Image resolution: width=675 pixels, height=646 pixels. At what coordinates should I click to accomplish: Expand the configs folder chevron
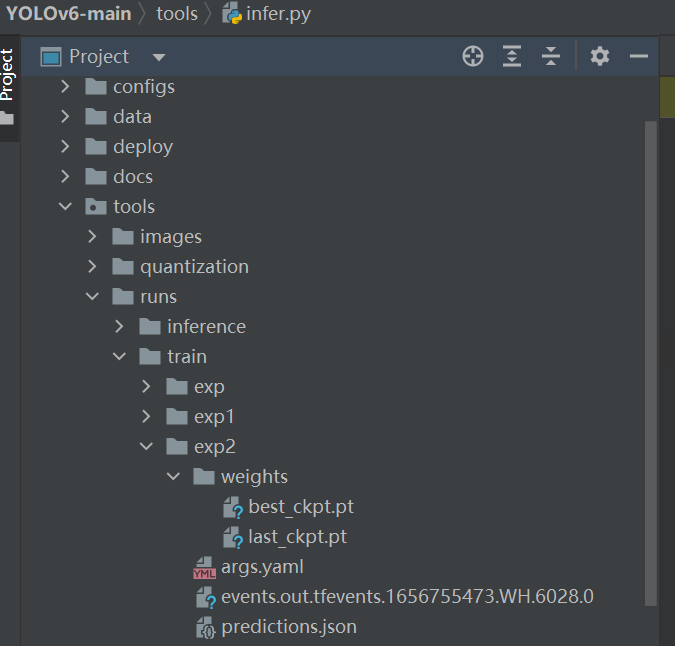click(65, 87)
